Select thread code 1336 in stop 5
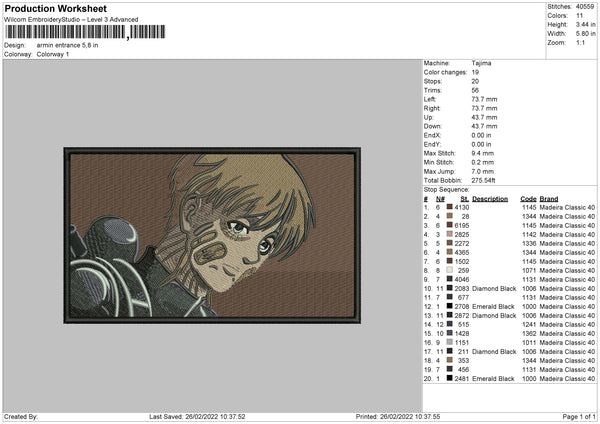Screen dimensions: 600x424 529,243
